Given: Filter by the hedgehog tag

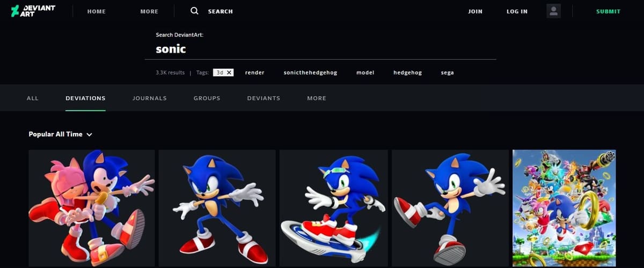Looking at the screenshot, I should (407, 72).
